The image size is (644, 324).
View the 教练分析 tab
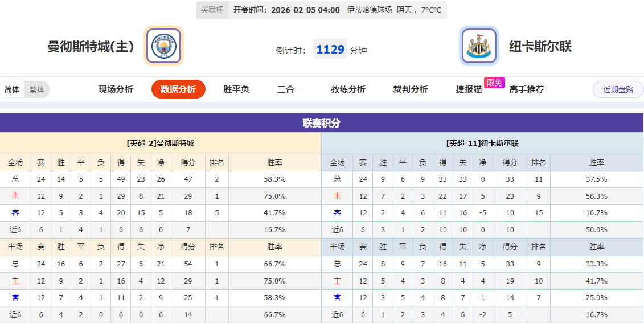pyautogui.click(x=348, y=89)
